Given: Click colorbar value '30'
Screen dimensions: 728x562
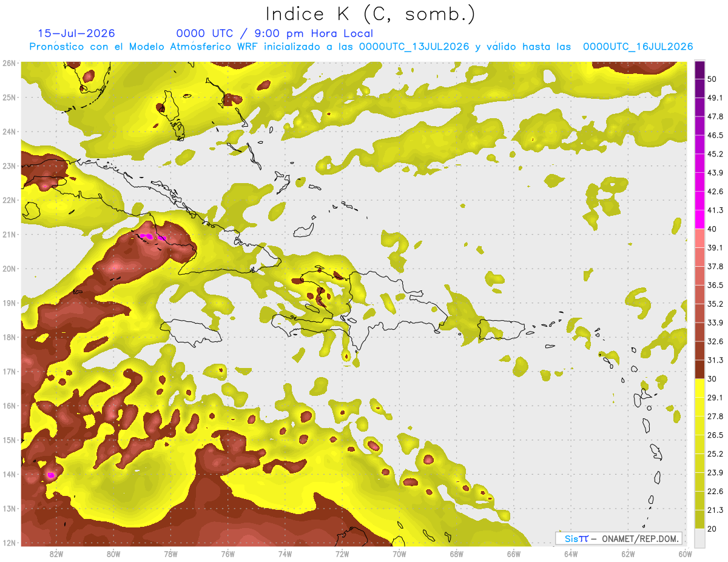Looking at the screenshot, I should [712, 379].
